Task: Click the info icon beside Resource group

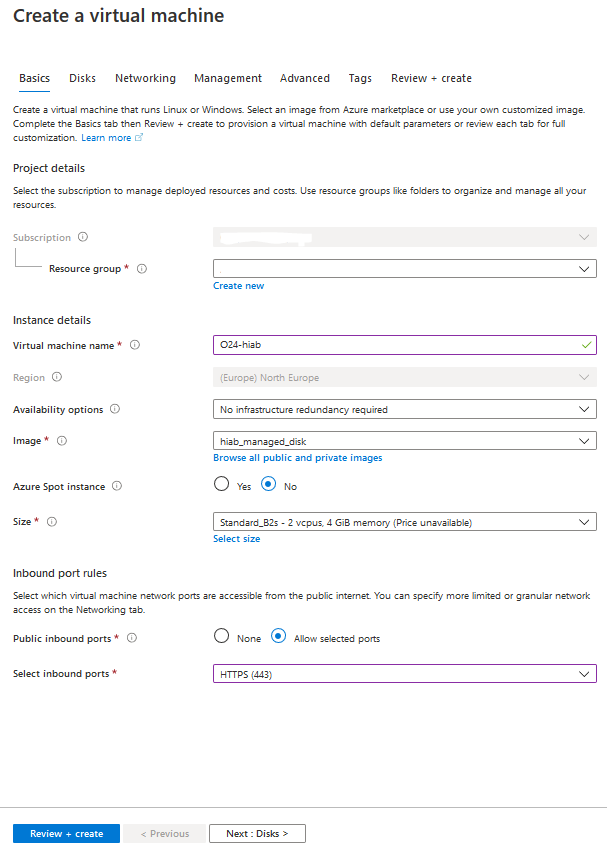Action: tap(142, 269)
